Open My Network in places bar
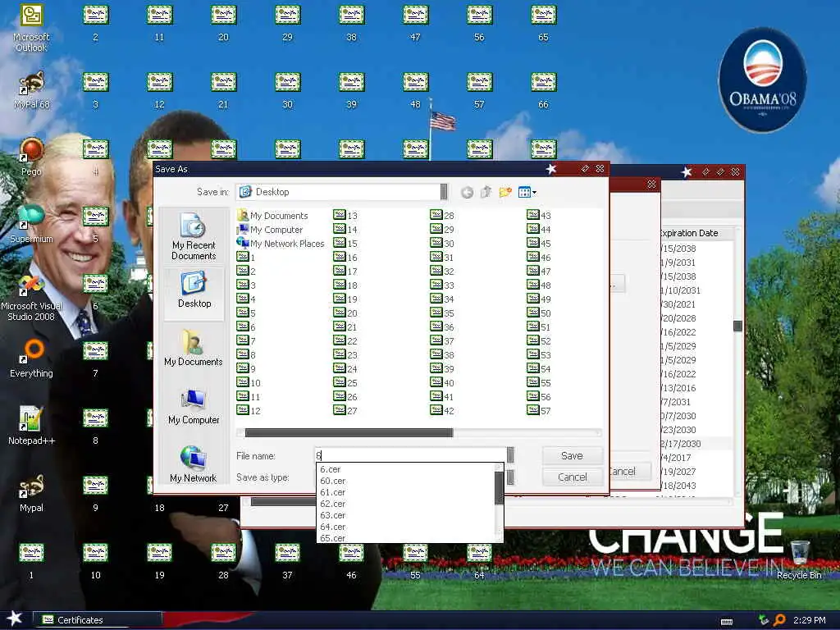Screen dimensions: 840x630 point(194,464)
